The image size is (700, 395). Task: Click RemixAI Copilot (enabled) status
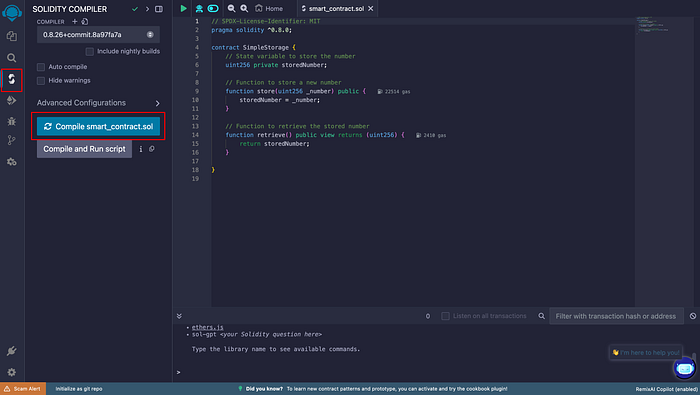click(x=667, y=389)
